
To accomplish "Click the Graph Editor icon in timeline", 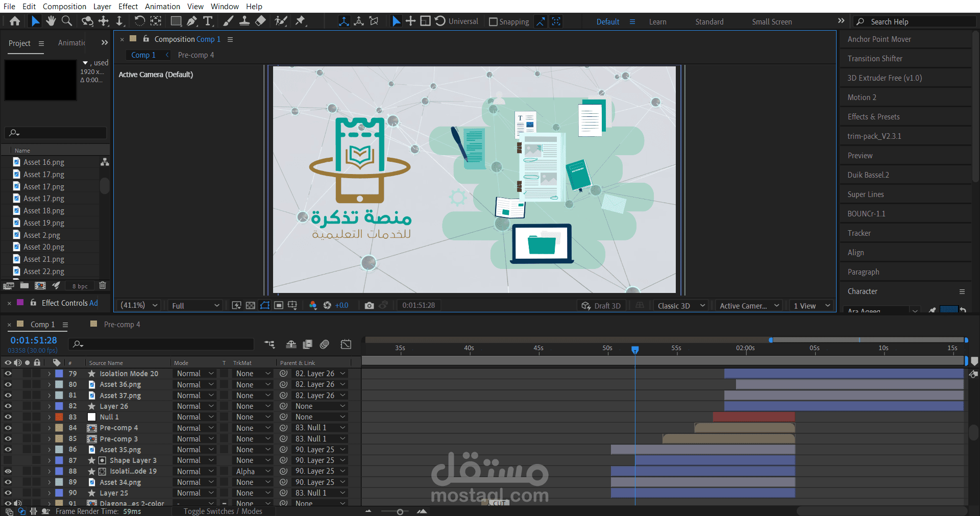I will 346,345.
